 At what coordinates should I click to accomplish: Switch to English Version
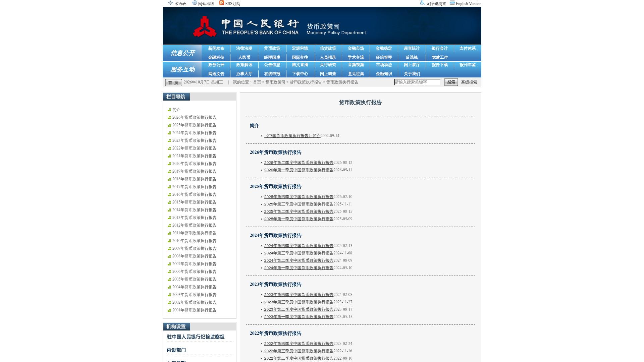(x=468, y=4)
